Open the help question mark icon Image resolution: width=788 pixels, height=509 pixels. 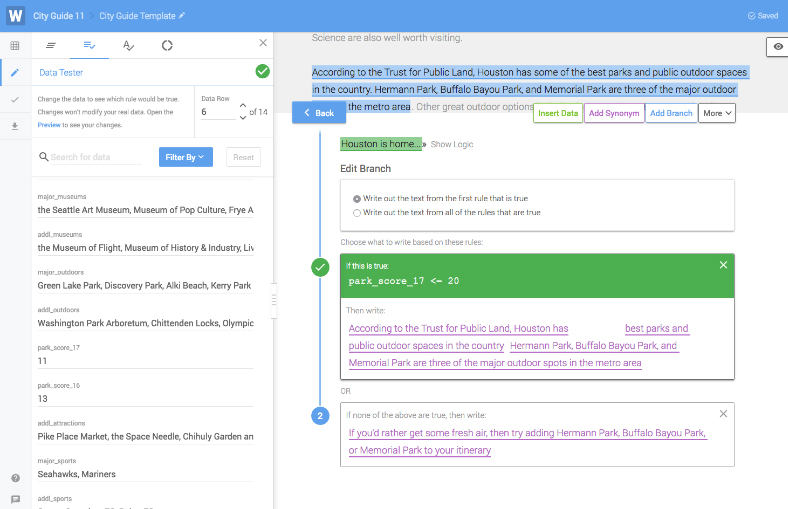click(15, 478)
